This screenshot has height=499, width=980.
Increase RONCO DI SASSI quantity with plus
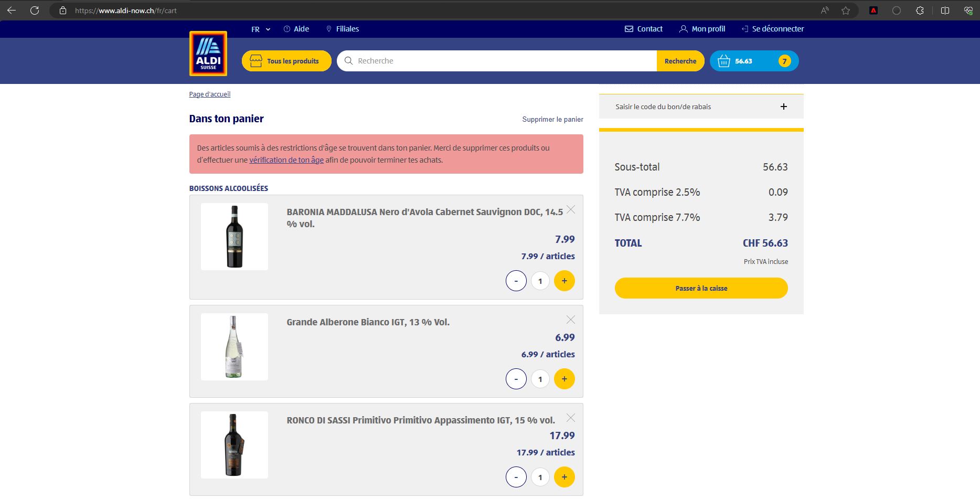564,477
